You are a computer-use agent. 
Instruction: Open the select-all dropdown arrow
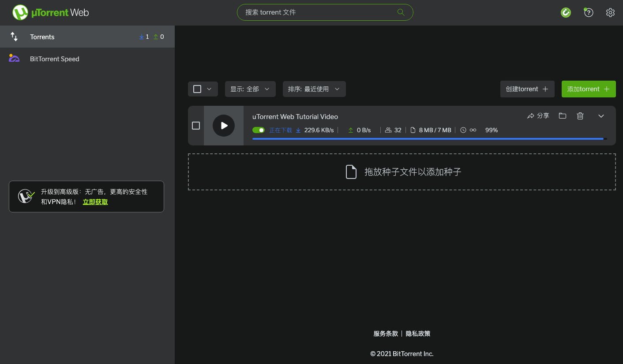coord(209,89)
